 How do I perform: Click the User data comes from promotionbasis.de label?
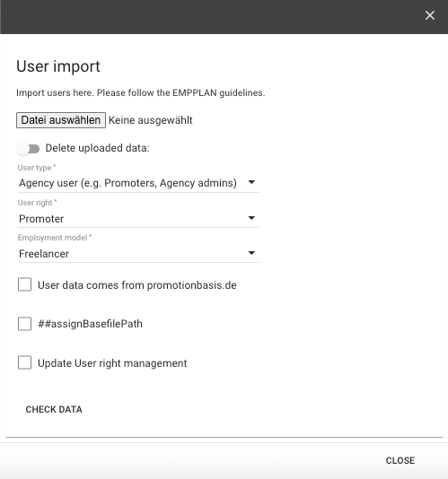[137, 285]
